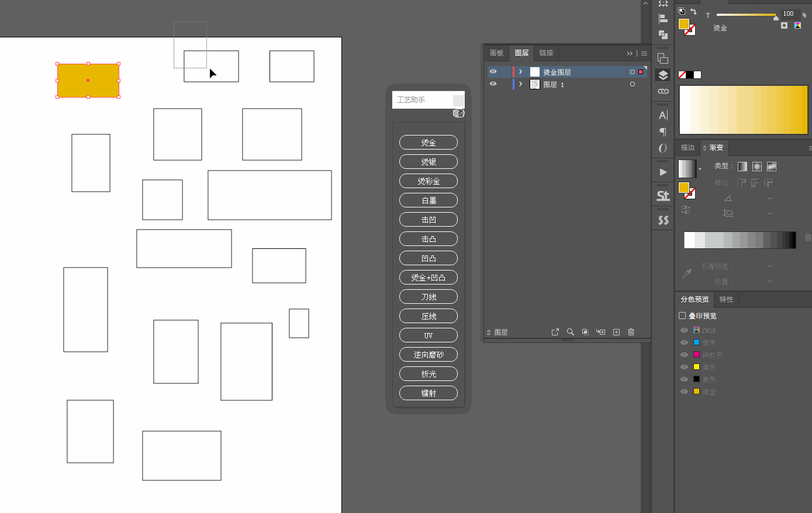
Task: Click the gradient eyedropper icon
Action: click(x=687, y=273)
